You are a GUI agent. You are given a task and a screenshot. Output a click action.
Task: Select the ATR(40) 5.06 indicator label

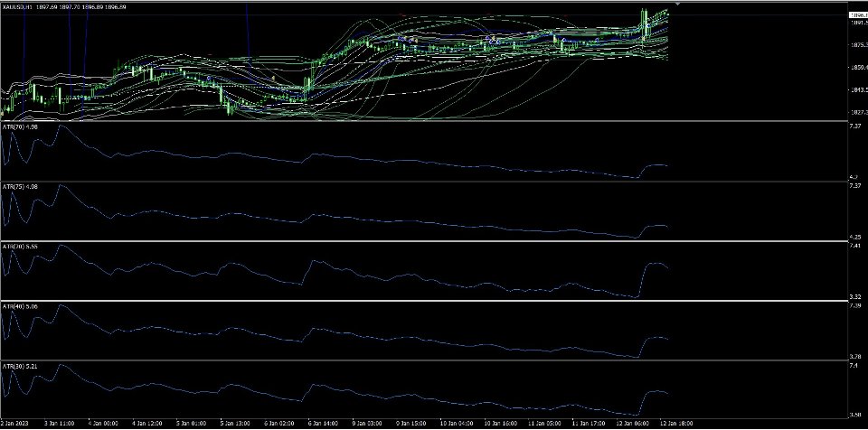point(21,305)
